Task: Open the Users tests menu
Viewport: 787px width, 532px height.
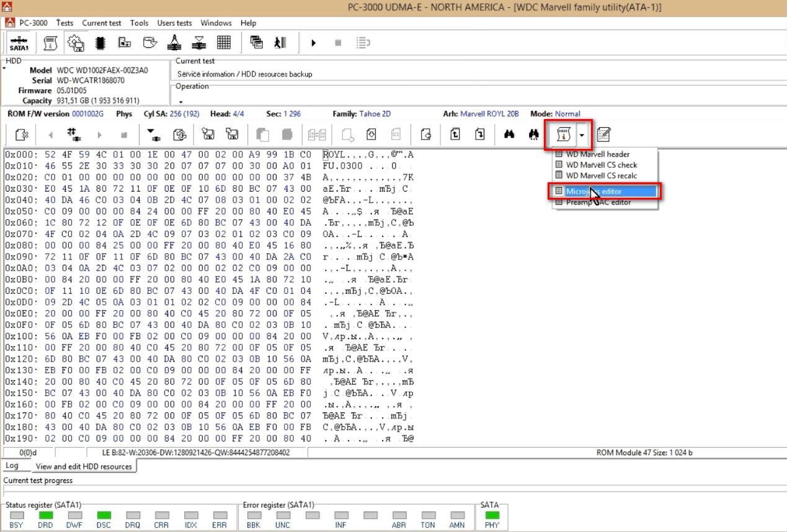Action: coord(174,23)
